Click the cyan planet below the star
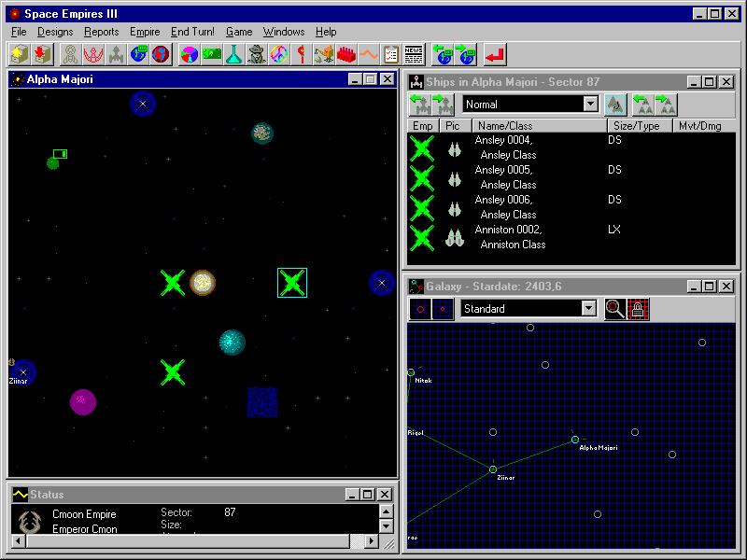The image size is (747, 560). click(232, 343)
